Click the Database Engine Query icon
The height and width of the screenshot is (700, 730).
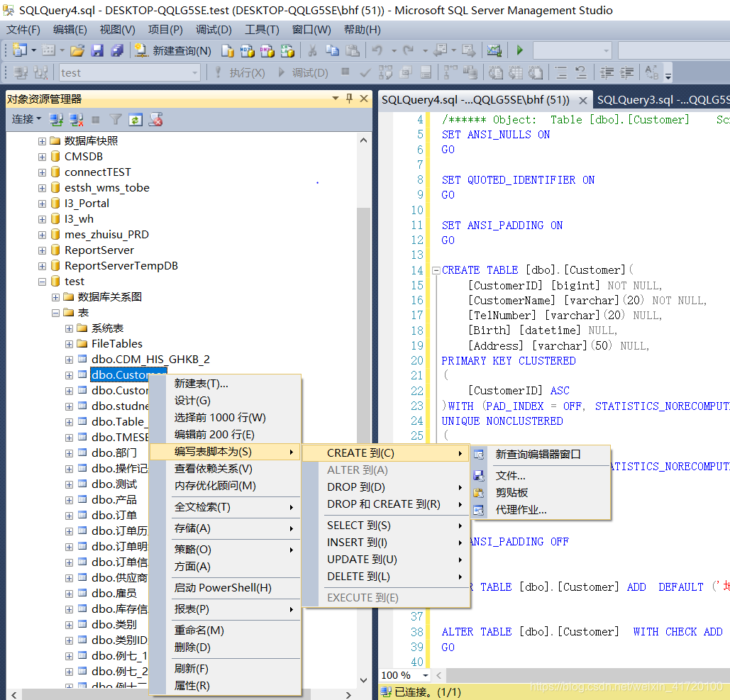pos(227,50)
